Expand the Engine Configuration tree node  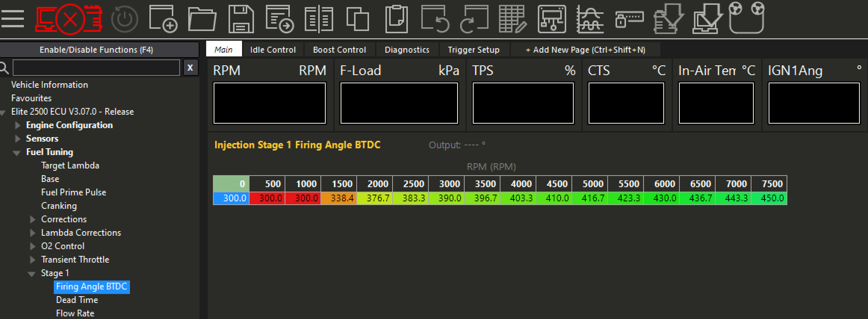coord(18,125)
